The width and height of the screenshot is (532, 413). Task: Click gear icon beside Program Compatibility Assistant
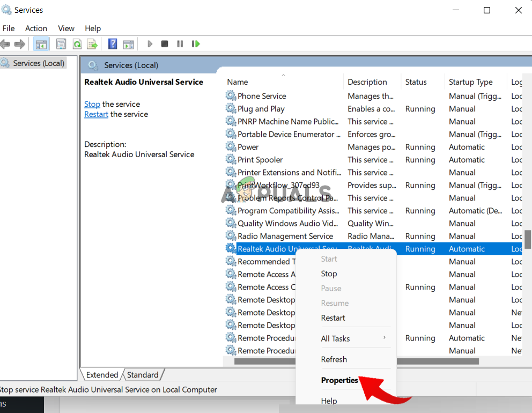pos(231,210)
